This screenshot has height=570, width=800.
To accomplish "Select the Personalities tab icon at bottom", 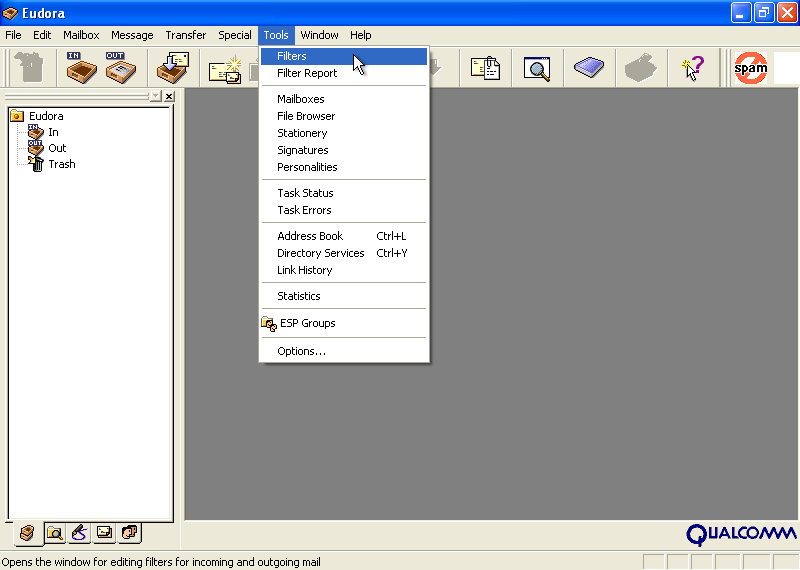I will point(130,533).
